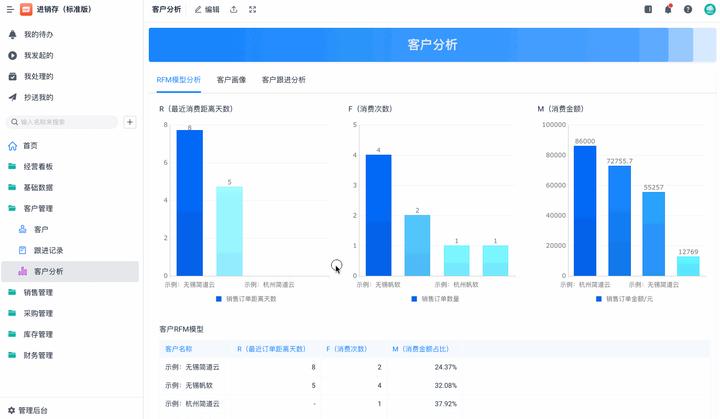This screenshot has width=720, height=419.
Task: Toggle the 销售订单金额/元 legend item
Action: pos(624,299)
